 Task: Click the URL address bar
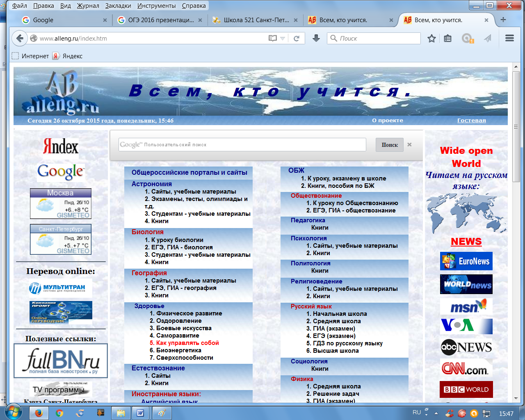[152, 38]
